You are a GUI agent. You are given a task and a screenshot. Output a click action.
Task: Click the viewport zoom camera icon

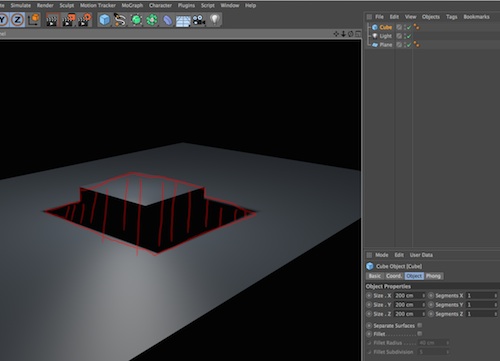[x=343, y=34]
